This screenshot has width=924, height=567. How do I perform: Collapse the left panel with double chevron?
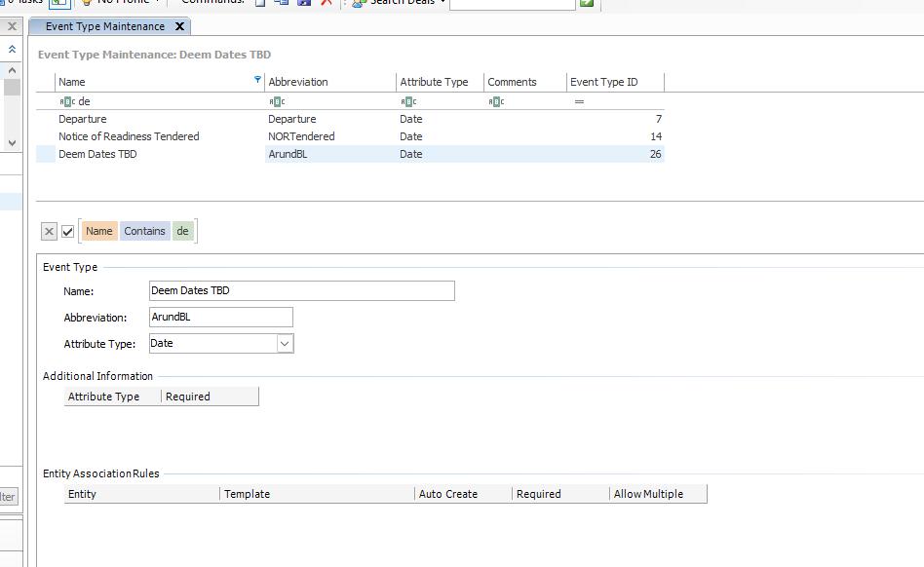12,49
